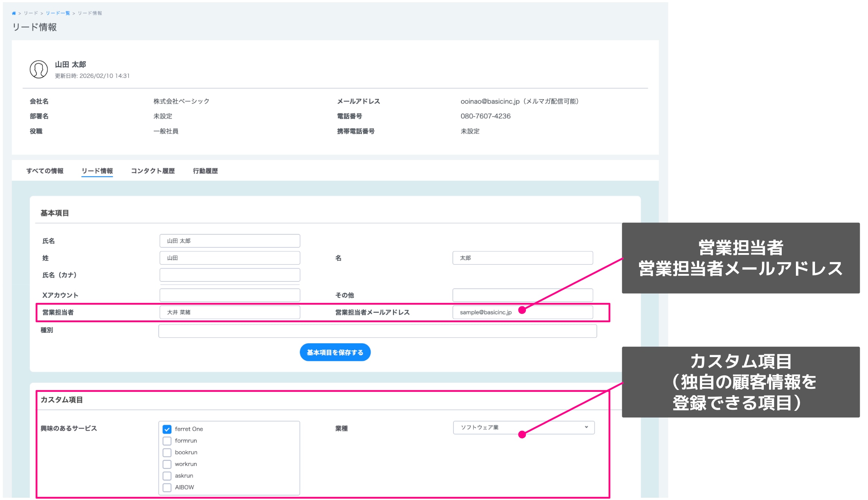Click the empty 氏名(カナ) input field
Image resolution: width=868 pixels, height=500 pixels.
coord(229,275)
